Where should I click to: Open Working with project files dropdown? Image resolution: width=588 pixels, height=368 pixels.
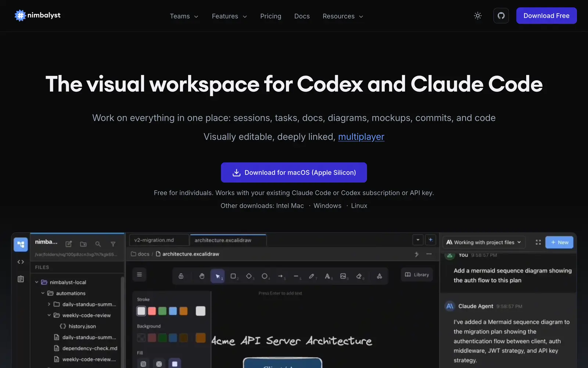point(484,242)
